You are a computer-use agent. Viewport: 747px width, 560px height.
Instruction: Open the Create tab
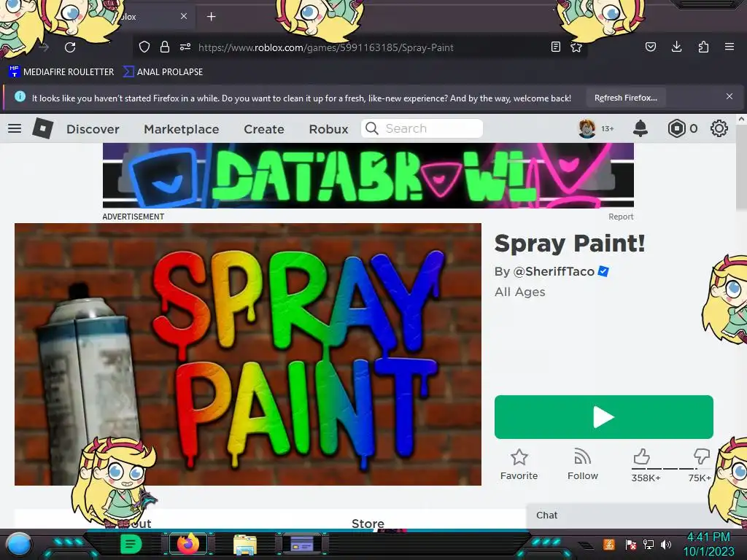tap(264, 129)
